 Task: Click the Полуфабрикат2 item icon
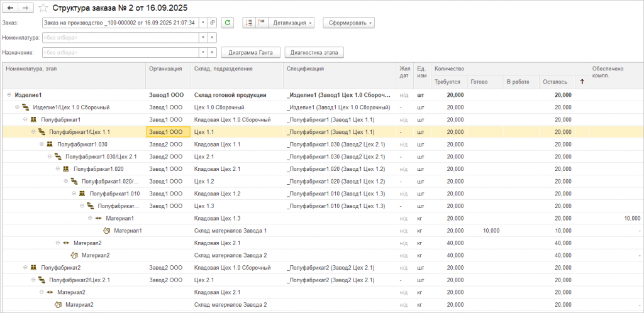34,268
